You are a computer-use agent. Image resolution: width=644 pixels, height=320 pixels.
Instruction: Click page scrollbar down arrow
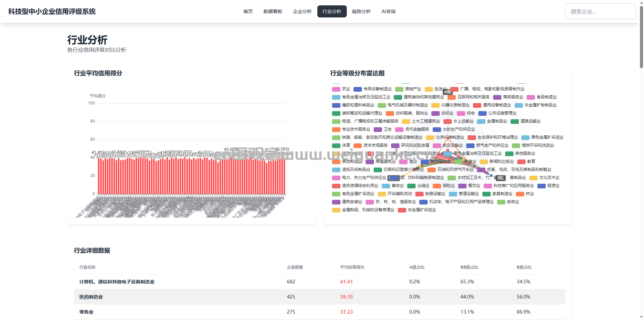click(x=641, y=317)
